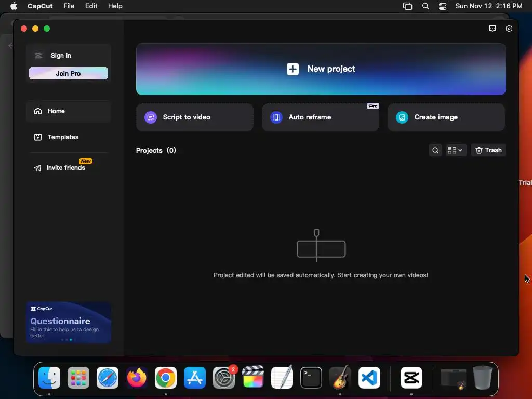Launch Firefox from the Dock

[x=137, y=378]
